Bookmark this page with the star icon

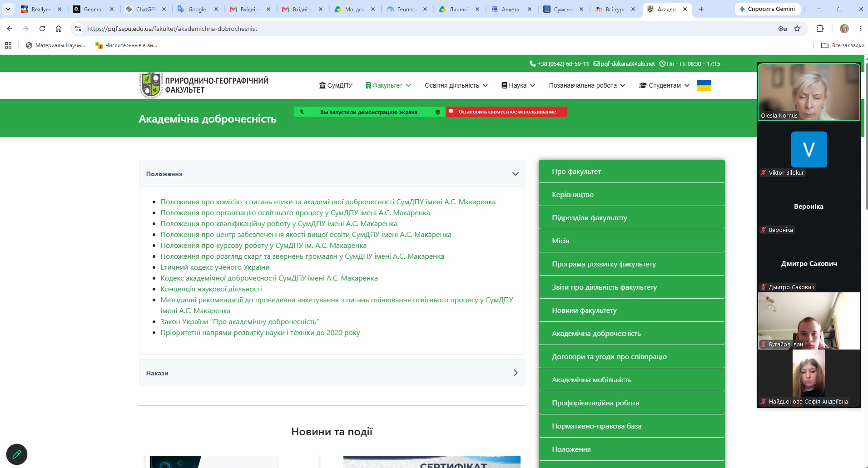click(797, 29)
